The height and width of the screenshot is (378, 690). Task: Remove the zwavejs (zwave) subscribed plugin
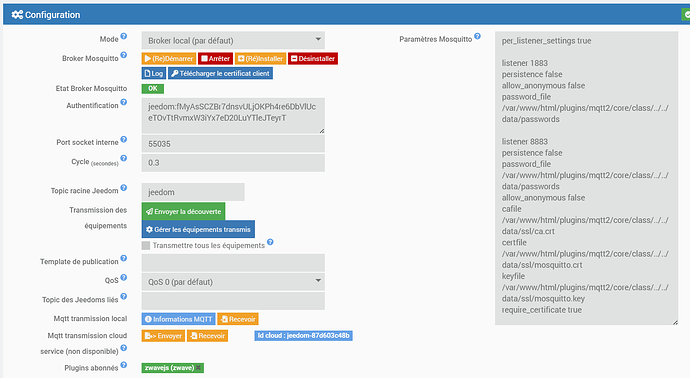(198, 368)
